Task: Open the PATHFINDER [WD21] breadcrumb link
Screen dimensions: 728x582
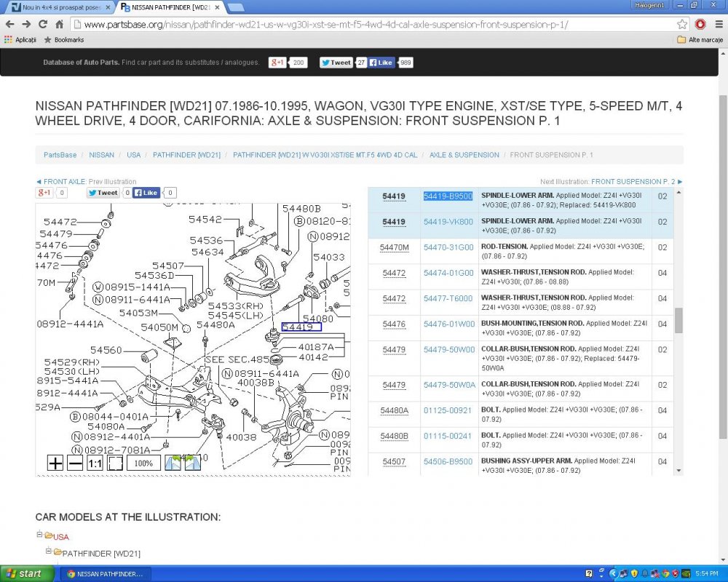Action: pos(186,155)
